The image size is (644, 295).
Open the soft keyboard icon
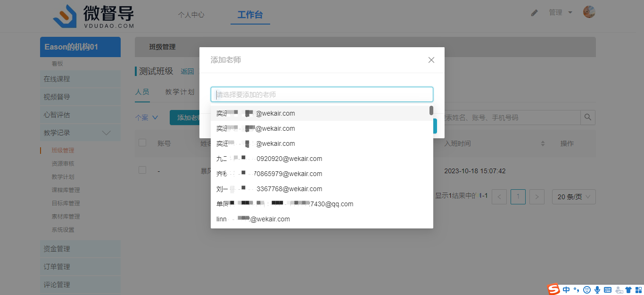[608, 290]
